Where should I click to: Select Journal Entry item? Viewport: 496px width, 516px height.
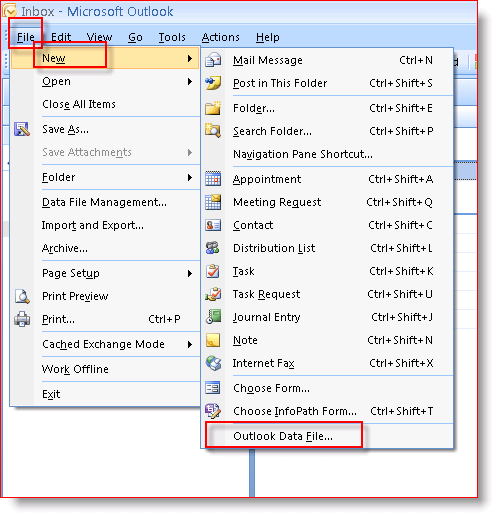[327, 317]
